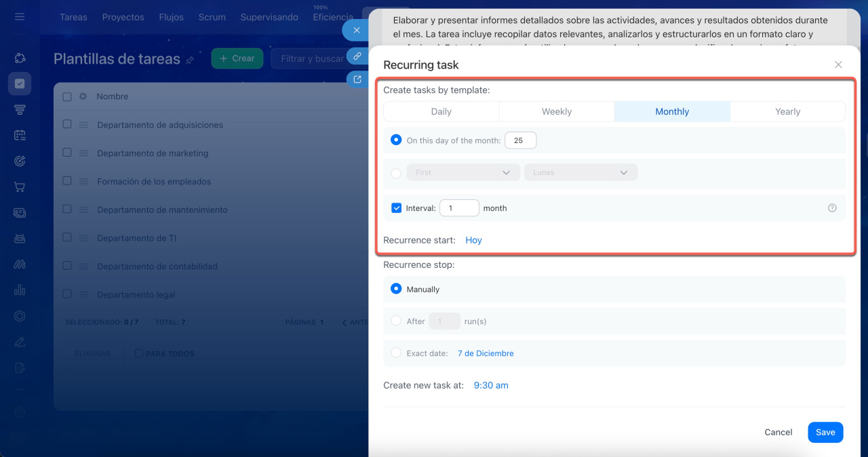Select the 'After run(s)' stop option
The width and height of the screenshot is (868, 457).
pos(397,321)
